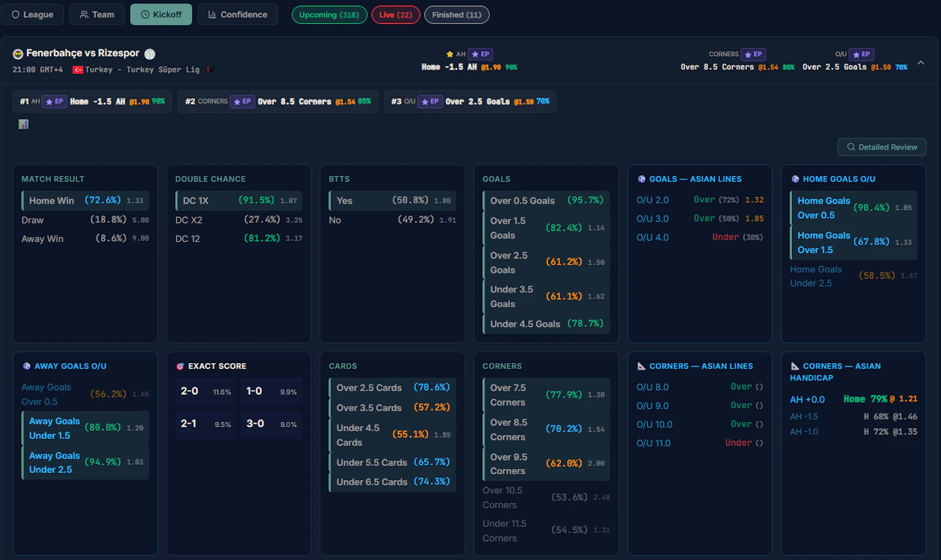Select Away Goals Under 1.5 row
941x560 pixels.
tap(85, 428)
